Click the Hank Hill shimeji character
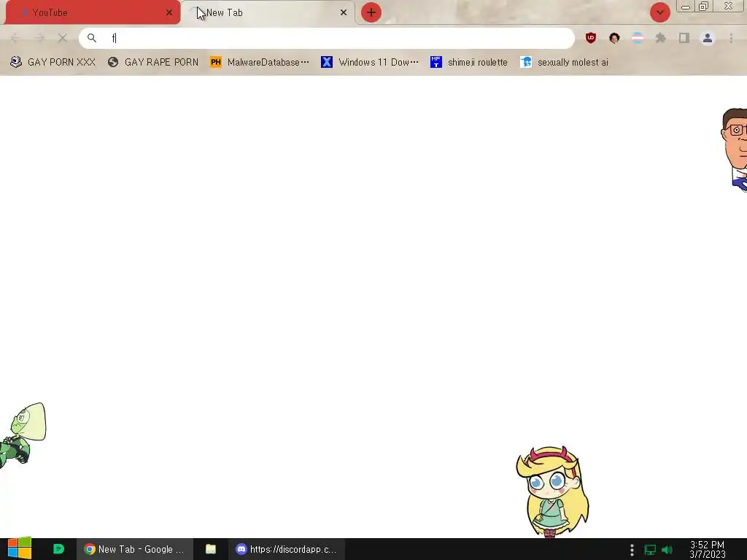The height and width of the screenshot is (560, 747). click(734, 150)
